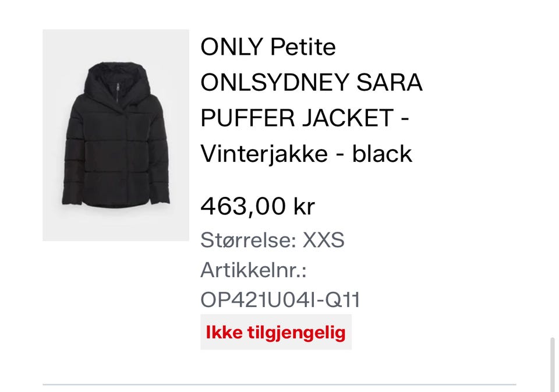The width and height of the screenshot is (559, 392).
Task: Click the word 'black' in the title
Action: 382,154
